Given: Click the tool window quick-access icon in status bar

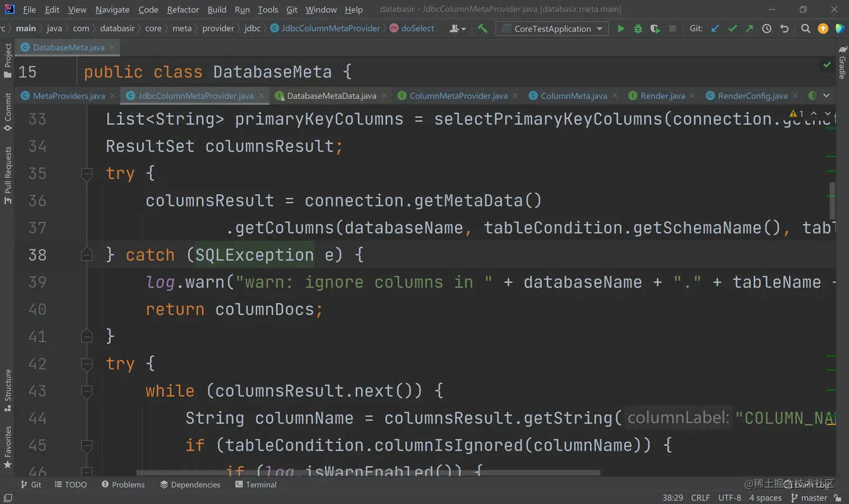Looking at the screenshot, I should click(8, 498).
